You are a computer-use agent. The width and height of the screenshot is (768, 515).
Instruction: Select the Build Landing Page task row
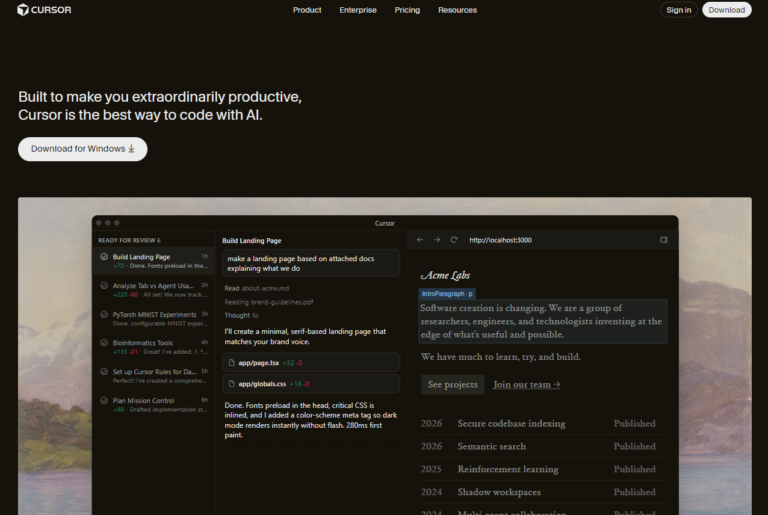click(x=154, y=261)
